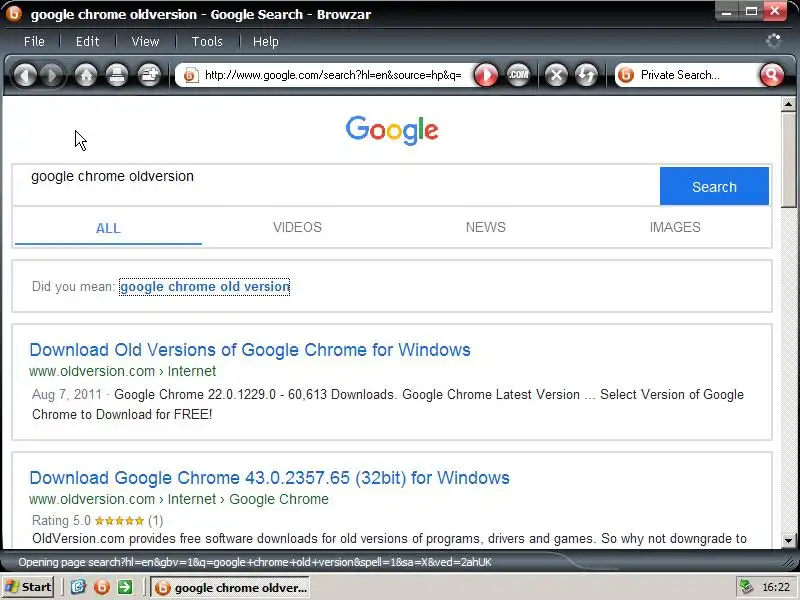Switch to the VIDEOS results tab

tap(297, 227)
